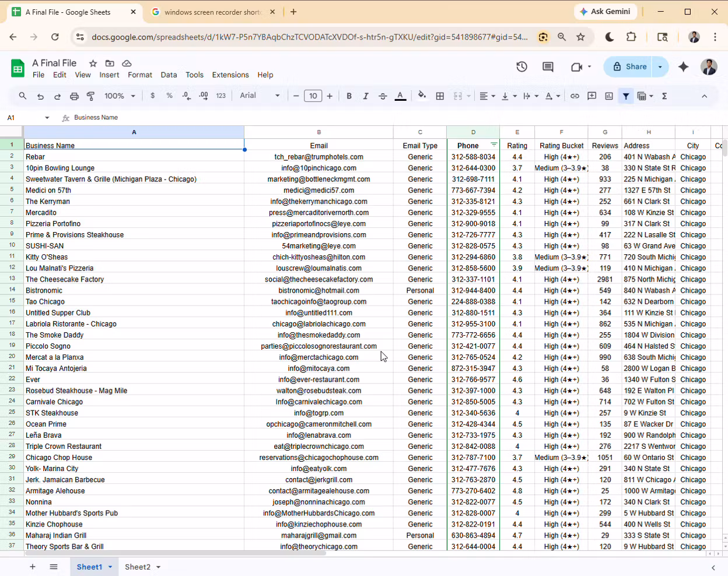Increase the font size
This screenshot has width=728, height=576.
[330, 96]
